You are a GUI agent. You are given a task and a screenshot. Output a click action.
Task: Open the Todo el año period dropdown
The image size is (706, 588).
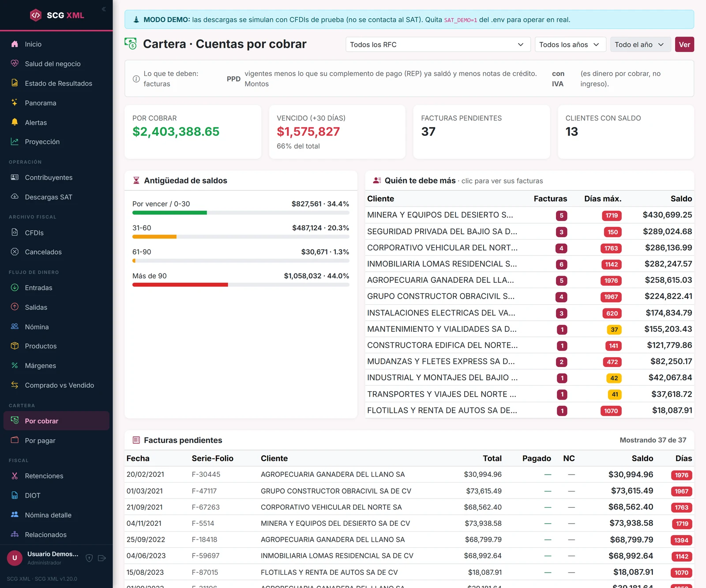640,45
